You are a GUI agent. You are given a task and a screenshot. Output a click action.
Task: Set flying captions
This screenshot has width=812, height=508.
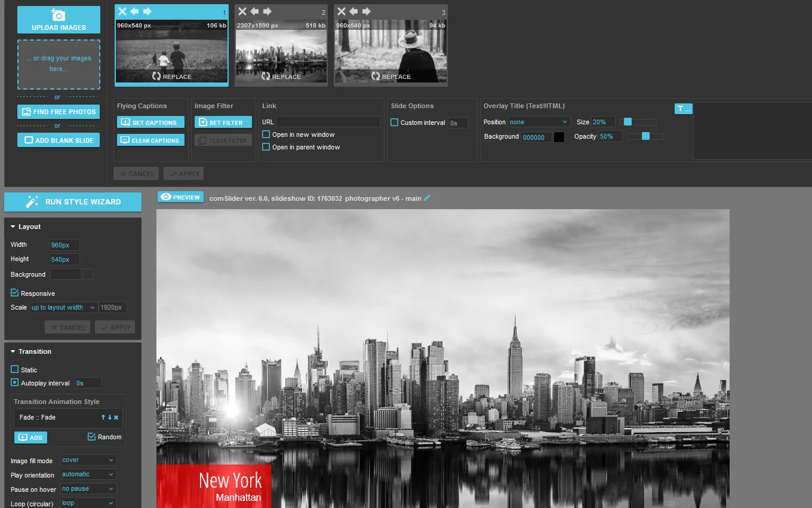pyautogui.click(x=150, y=123)
